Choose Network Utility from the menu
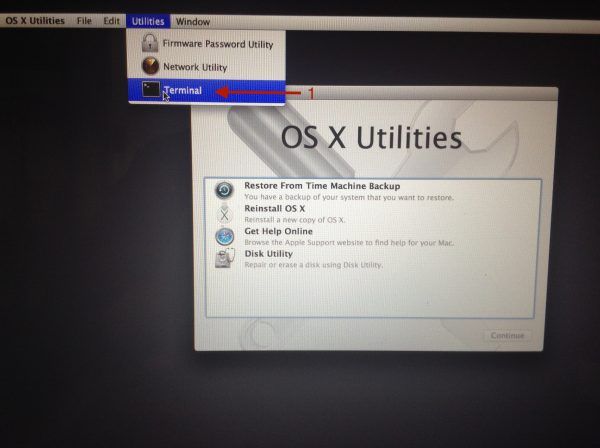Screen dimensions: 600x448 click(x=195, y=67)
